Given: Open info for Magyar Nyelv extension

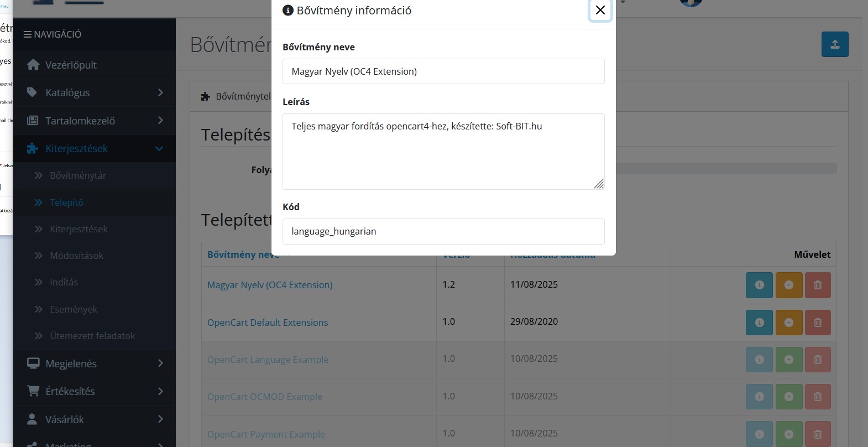Looking at the screenshot, I should [x=759, y=285].
